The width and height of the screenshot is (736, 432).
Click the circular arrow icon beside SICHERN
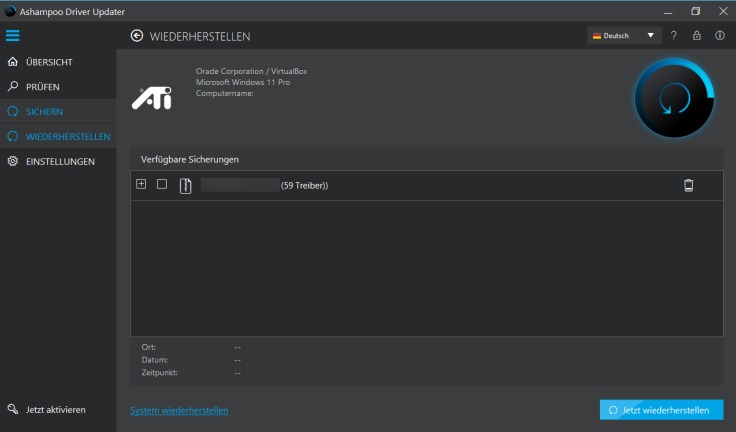pos(13,111)
